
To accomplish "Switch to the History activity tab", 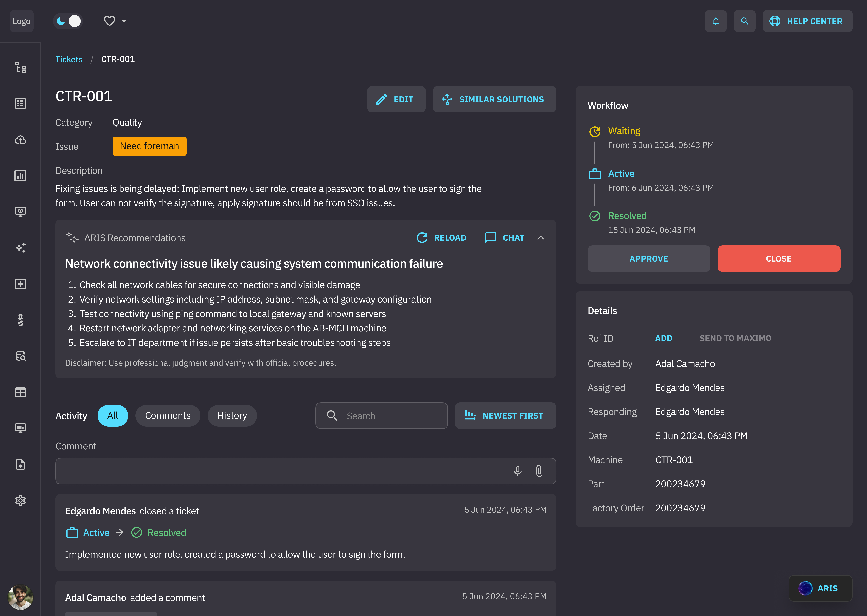I will pos(232,415).
